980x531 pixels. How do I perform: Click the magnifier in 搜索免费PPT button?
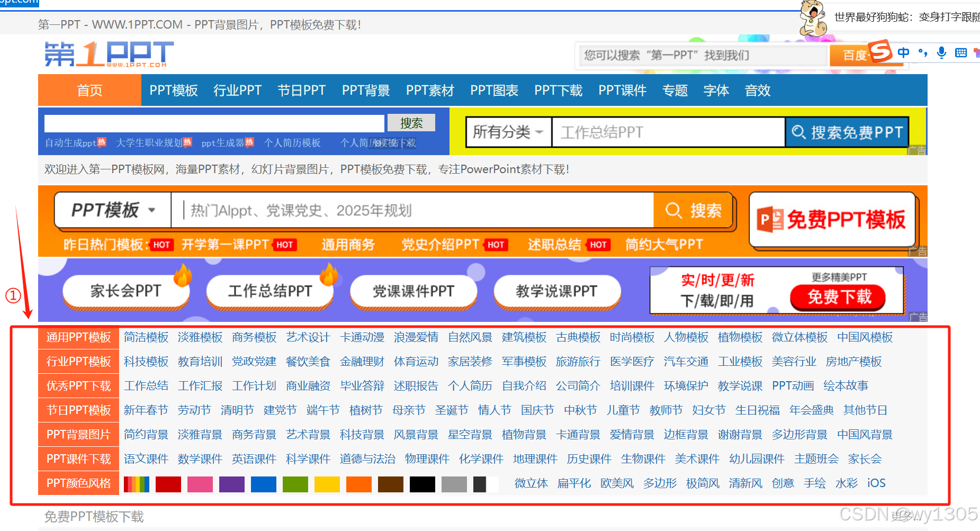(799, 132)
